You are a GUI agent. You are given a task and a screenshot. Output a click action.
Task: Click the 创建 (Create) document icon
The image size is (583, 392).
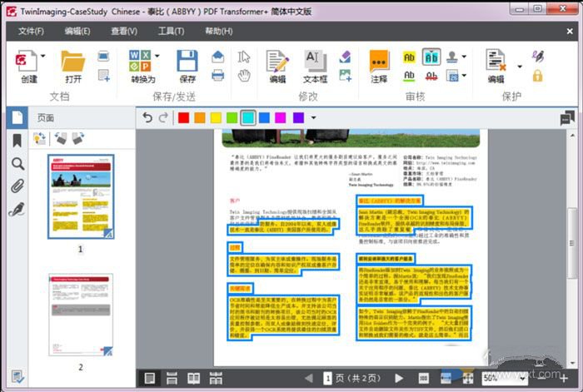(26, 62)
